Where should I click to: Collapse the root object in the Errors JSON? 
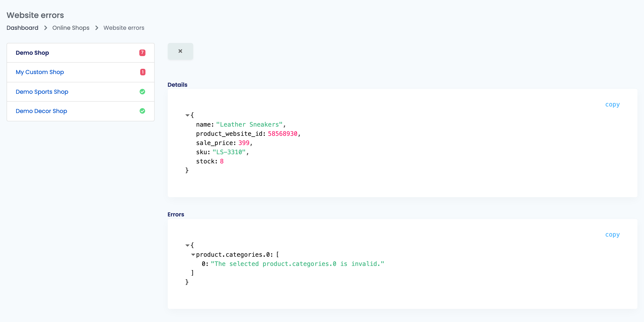(187, 245)
